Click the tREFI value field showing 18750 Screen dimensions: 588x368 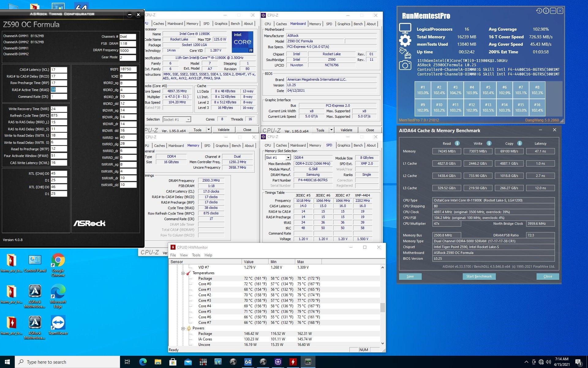pyautogui.click(x=128, y=69)
